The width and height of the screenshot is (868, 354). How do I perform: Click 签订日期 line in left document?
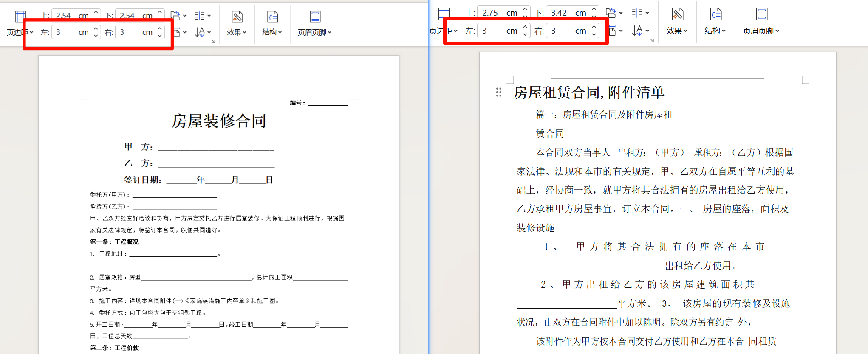coord(198,180)
